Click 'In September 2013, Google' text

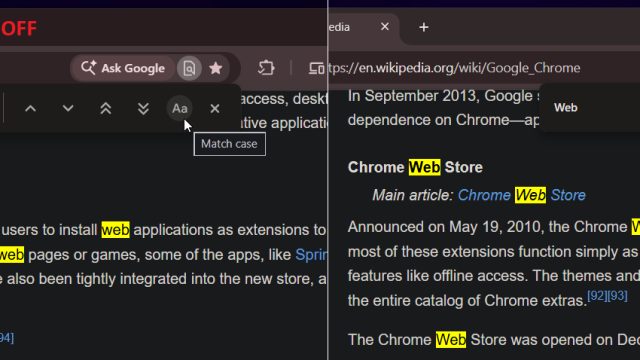click(440, 96)
